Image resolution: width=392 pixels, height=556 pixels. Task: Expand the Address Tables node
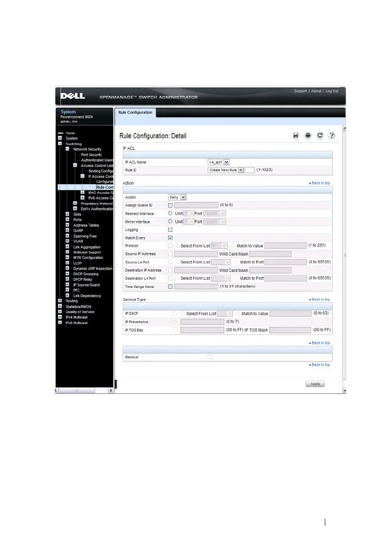coord(67,225)
